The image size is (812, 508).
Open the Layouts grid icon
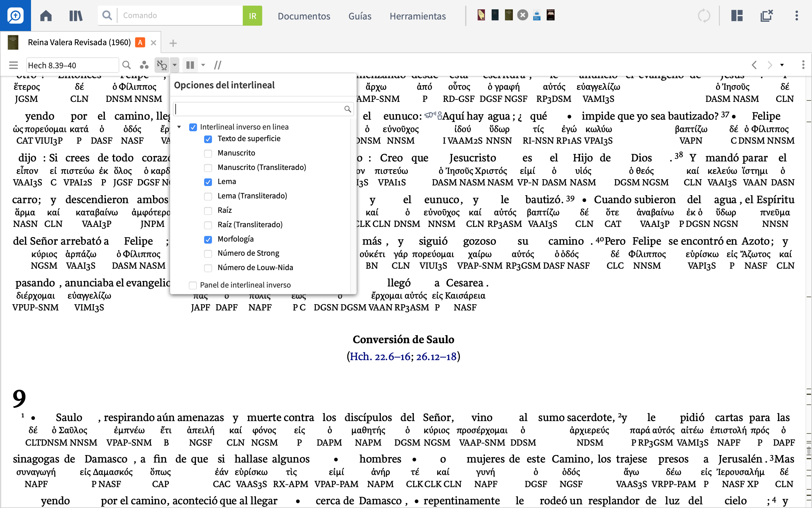737,16
